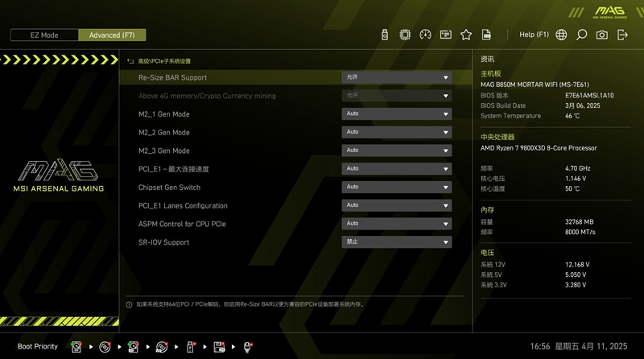Open PCI_E1 Lanes Configuration dropdown
The height and width of the screenshot is (359, 644).
pos(396,205)
